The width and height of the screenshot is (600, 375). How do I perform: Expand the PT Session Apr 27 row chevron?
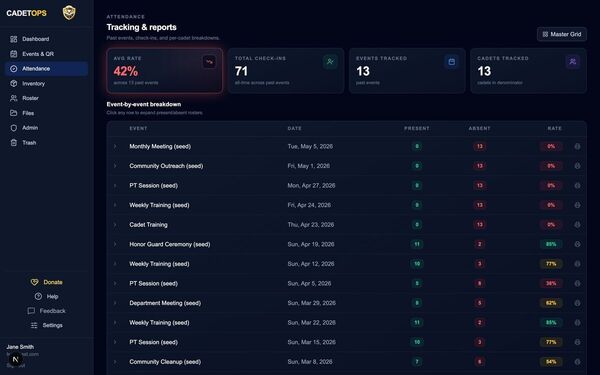point(115,186)
